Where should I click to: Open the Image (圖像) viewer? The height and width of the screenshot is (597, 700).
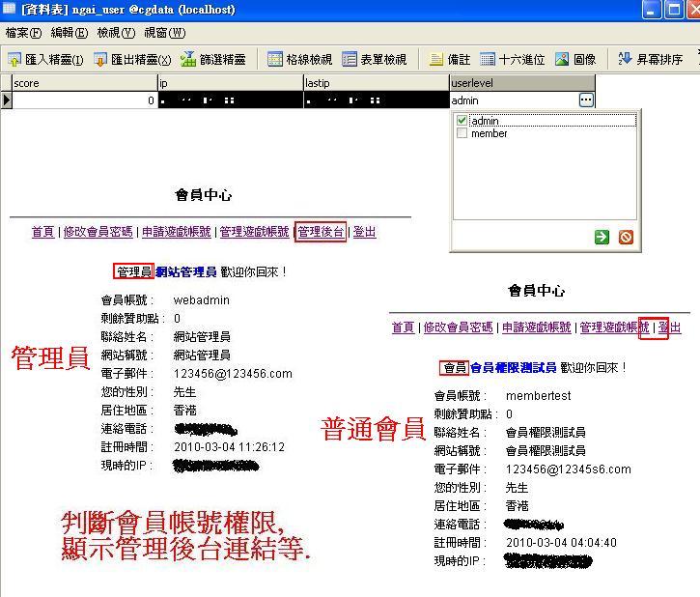point(575,59)
